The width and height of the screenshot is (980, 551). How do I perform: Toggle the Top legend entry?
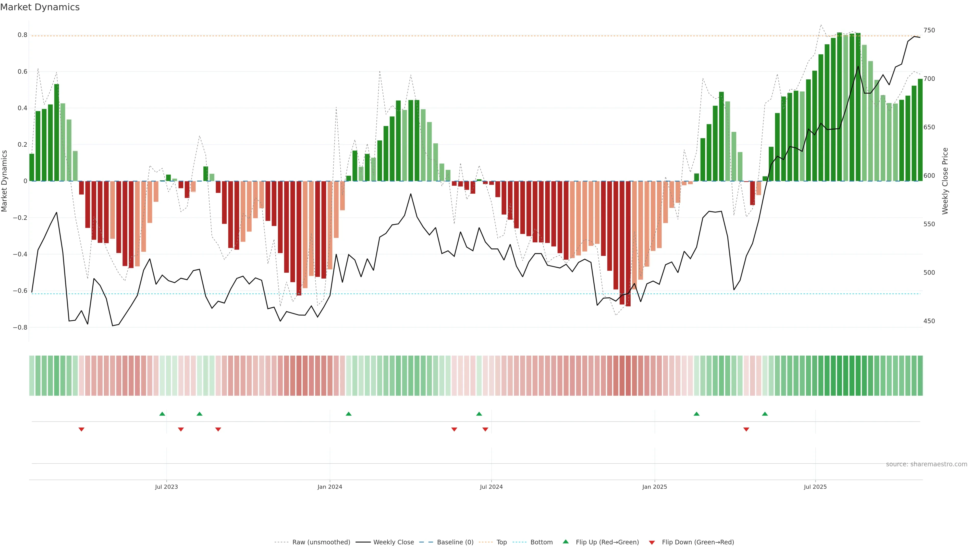pos(501,542)
